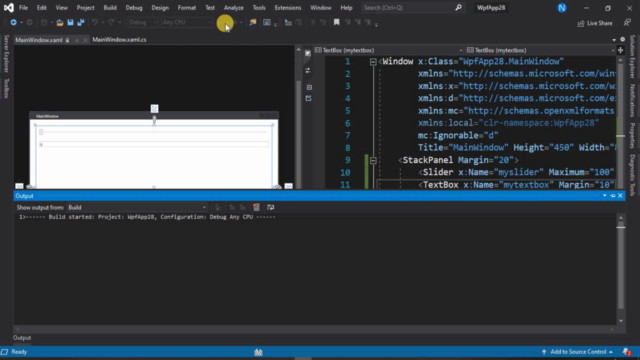
Task: Switch to MainWindow.xaml tab
Action: click(x=39, y=40)
